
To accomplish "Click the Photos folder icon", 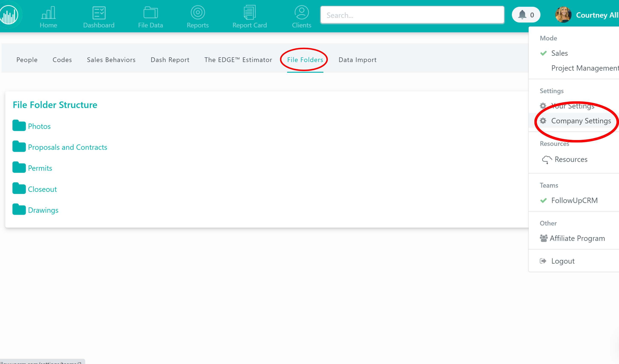I will click(19, 125).
